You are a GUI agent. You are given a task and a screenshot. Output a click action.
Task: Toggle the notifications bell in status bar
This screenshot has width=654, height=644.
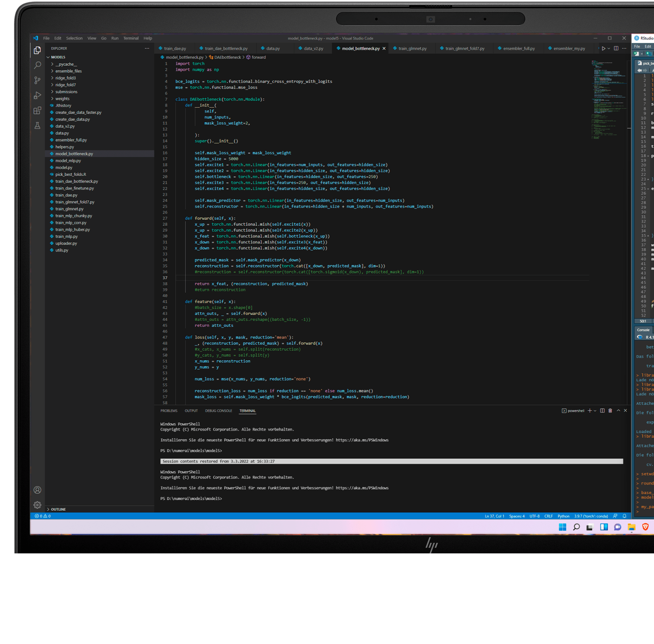624,516
